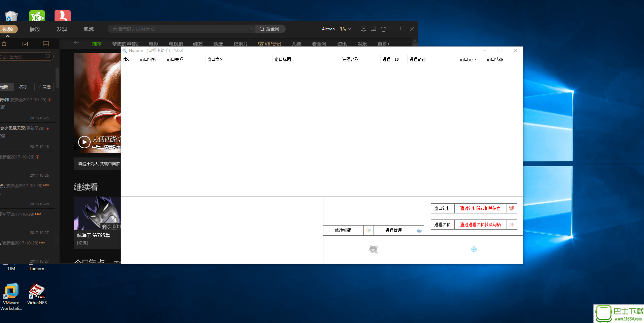Select the 综艺 category

point(198,44)
